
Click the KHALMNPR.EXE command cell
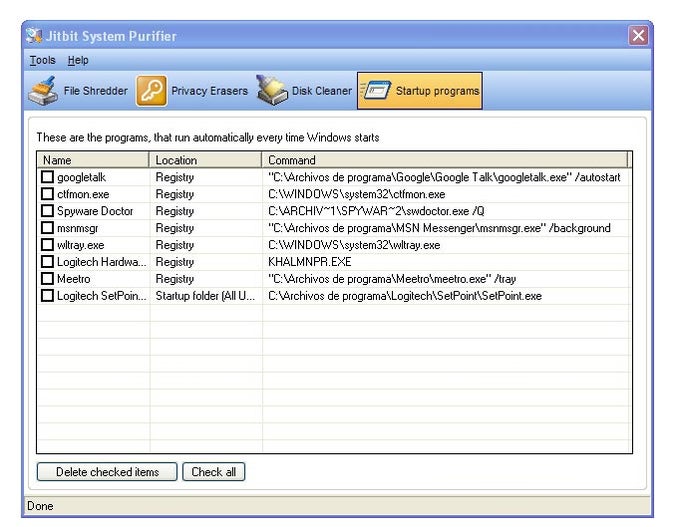point(310,262)
